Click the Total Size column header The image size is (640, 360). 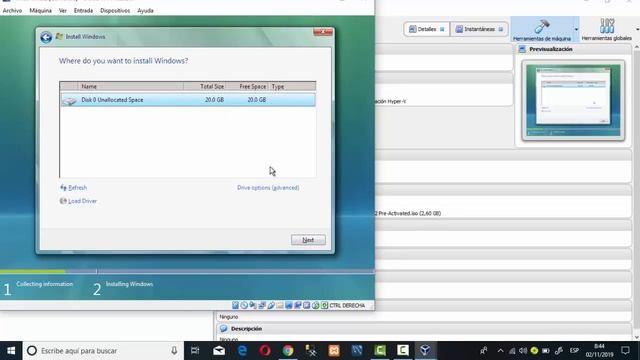tap(206, 87)
